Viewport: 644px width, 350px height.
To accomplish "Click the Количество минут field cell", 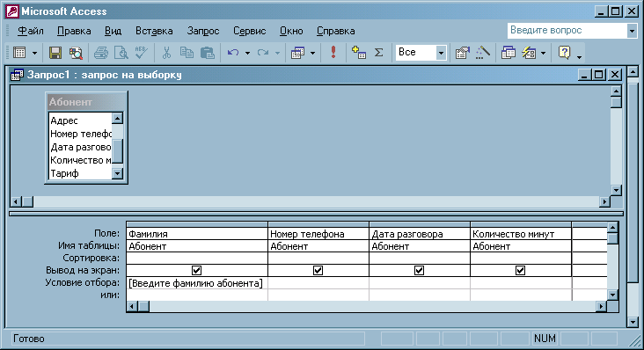I will click(x=520, y=234).
